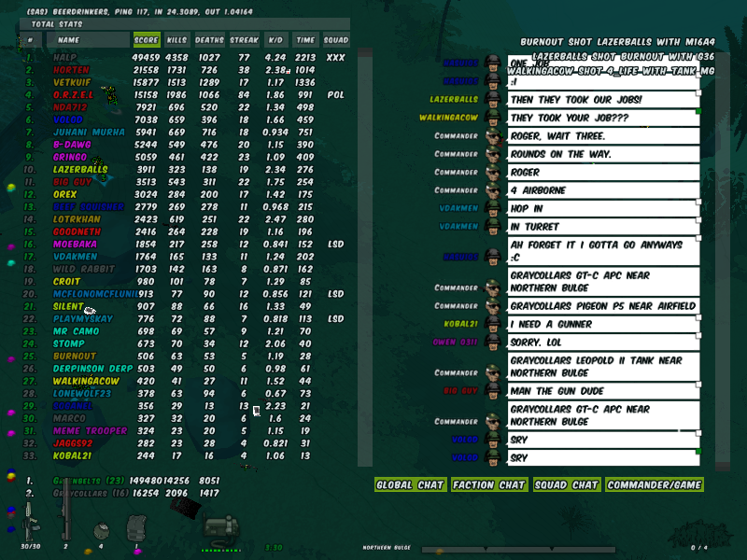Click the Northern Bulge capture progress bar
The image size is (747, 560).
(x=518, y=549)
